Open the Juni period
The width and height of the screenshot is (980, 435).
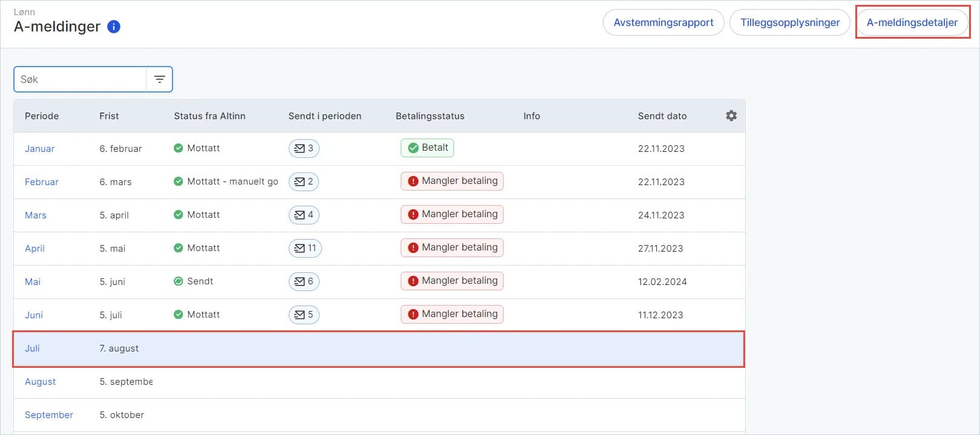(x=34, y=315)
